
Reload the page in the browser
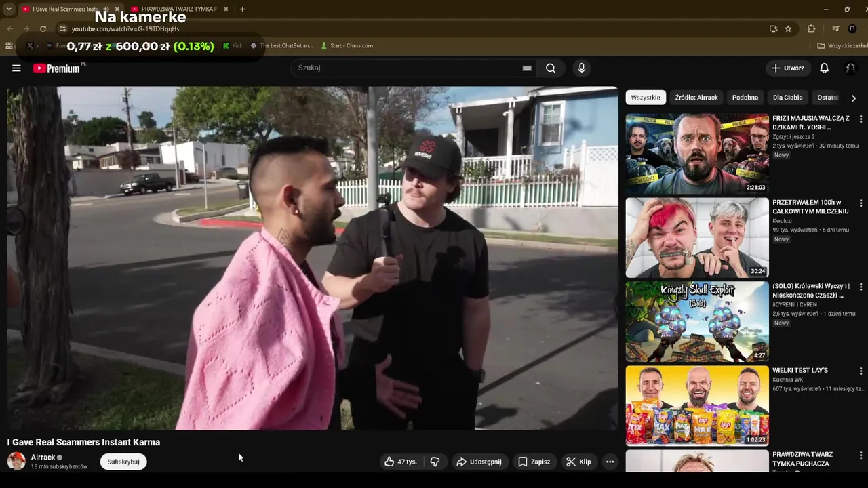tap(43, 28)
